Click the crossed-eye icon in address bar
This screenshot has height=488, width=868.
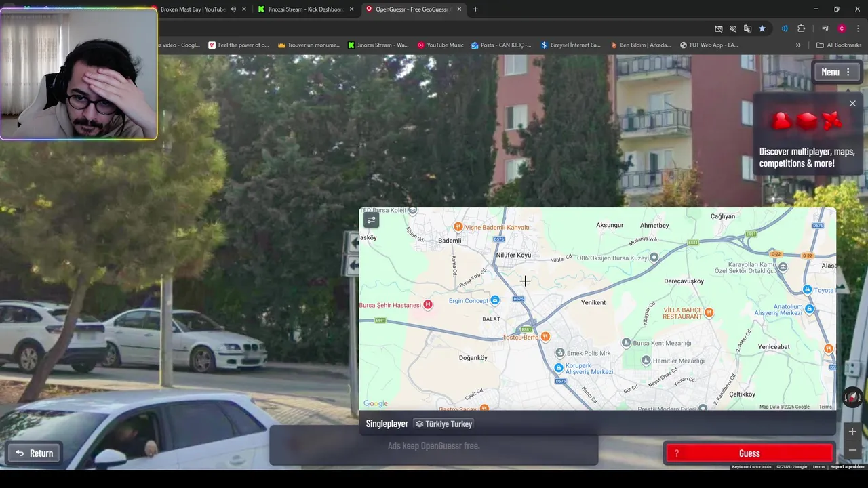733,28
